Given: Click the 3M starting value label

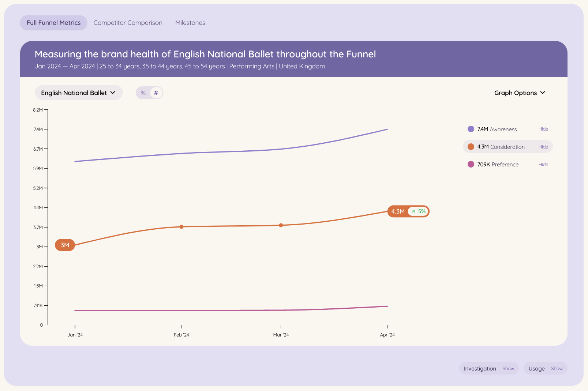Looking at the screenshot, I should point(65,245).
